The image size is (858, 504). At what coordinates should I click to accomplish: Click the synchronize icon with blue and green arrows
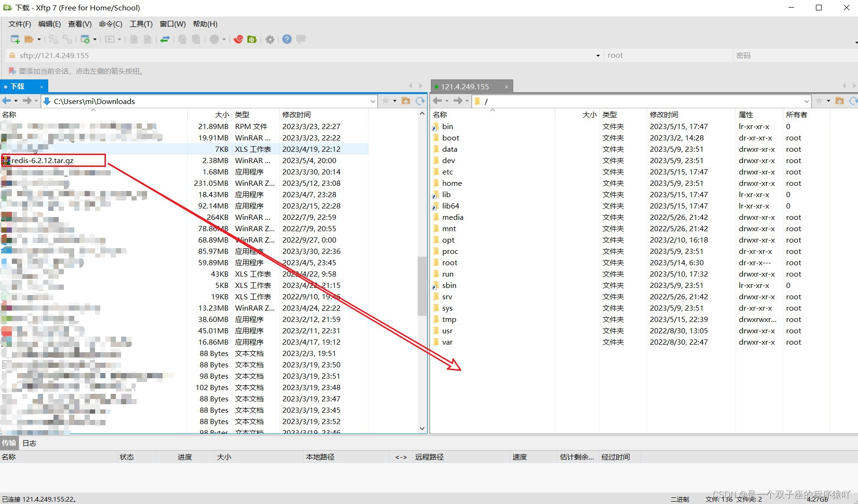(165, 39)
